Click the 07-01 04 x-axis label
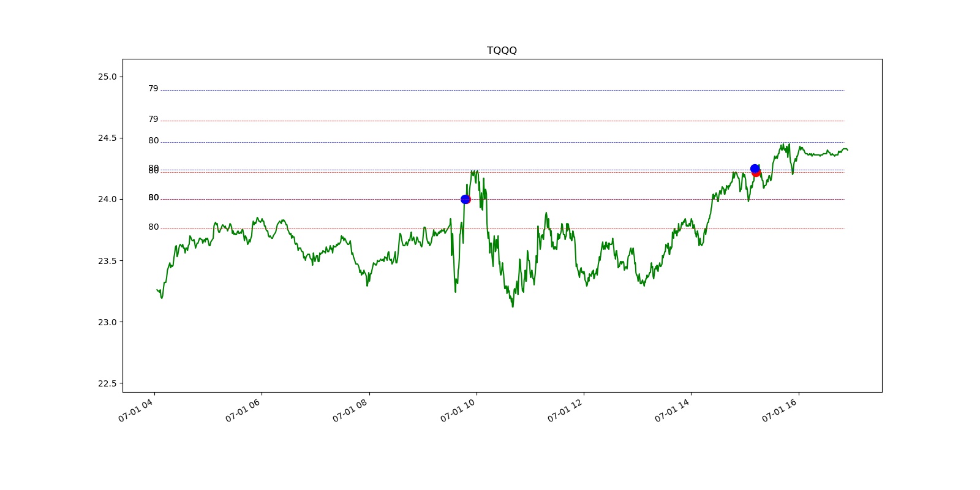 (x=135, y=410)
